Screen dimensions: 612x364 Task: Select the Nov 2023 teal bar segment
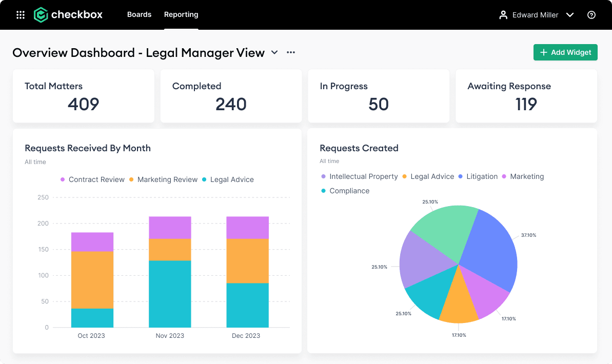170,294
